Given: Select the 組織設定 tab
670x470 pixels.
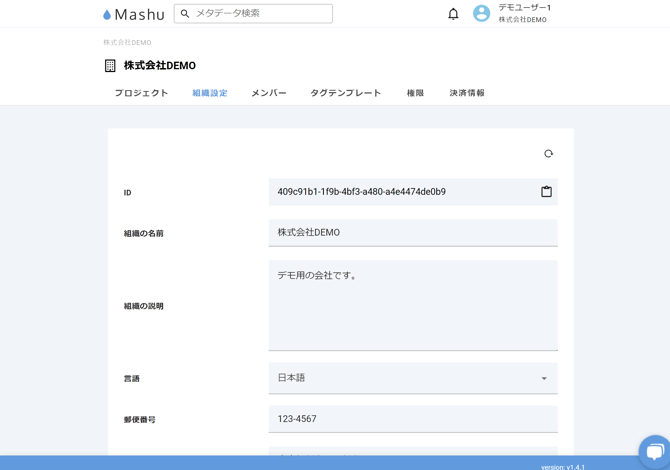Looking at the screenshot, I should [210, 93].
